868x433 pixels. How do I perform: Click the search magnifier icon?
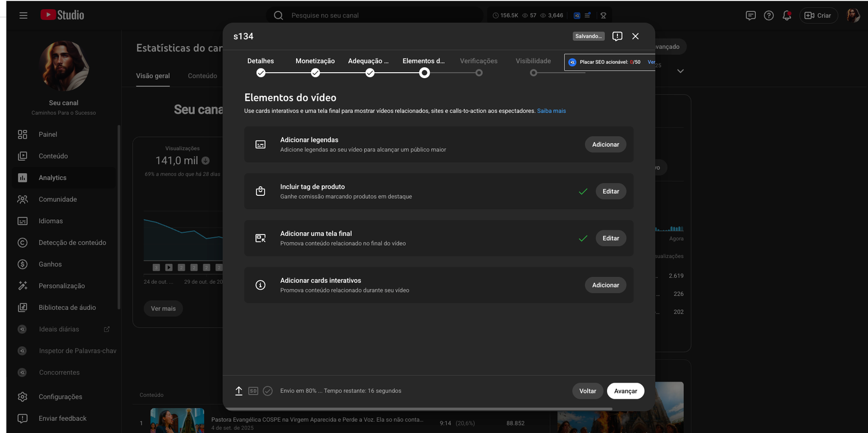(x=278, y=15)
